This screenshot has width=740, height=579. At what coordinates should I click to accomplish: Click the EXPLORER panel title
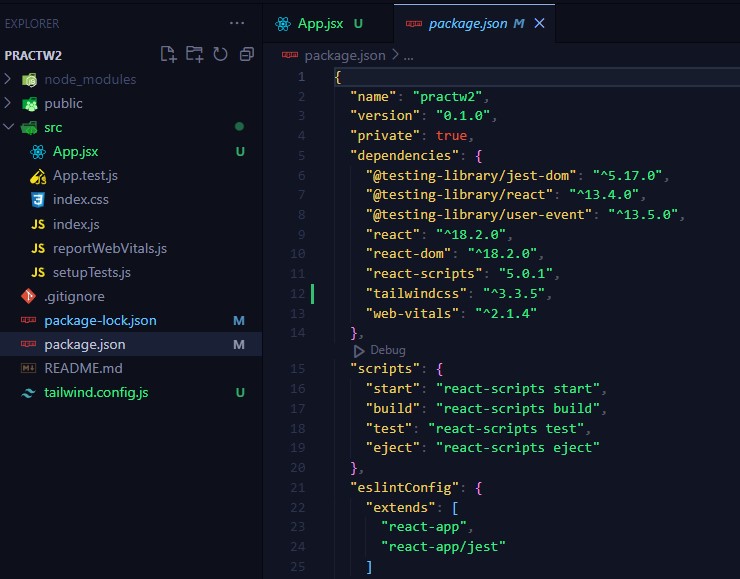click(32, 24)
